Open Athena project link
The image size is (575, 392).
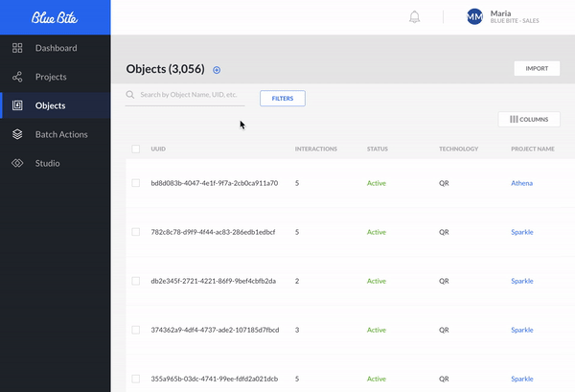coord(522,183)
